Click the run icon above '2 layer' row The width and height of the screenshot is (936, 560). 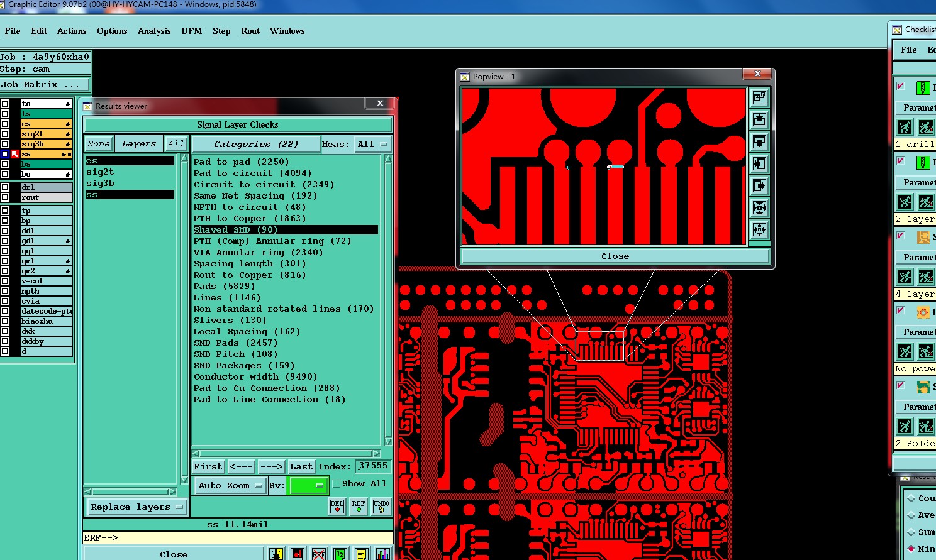point(905,202)
